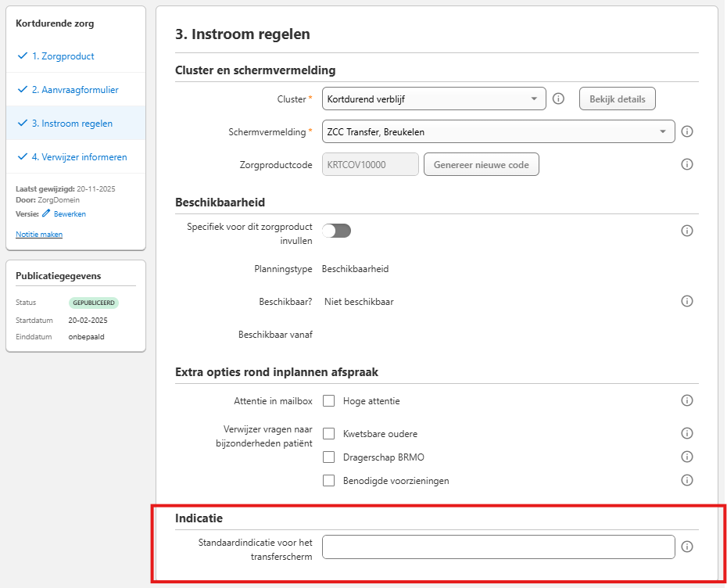
Task: Click the Bewerken pencil icon next to Versie
Action: [46, 213]
